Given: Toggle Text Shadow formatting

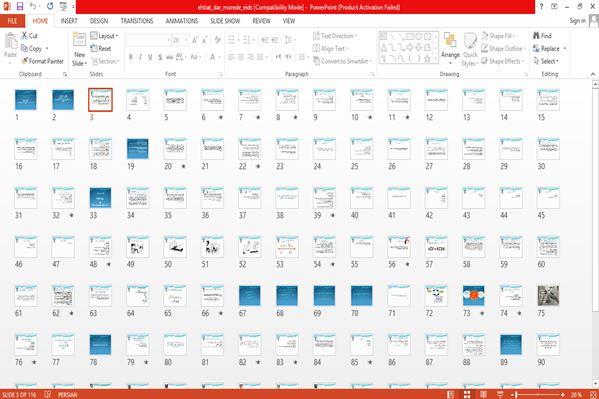Looking at the screenshot, I should pyautogui.click(x=160, y=57).
